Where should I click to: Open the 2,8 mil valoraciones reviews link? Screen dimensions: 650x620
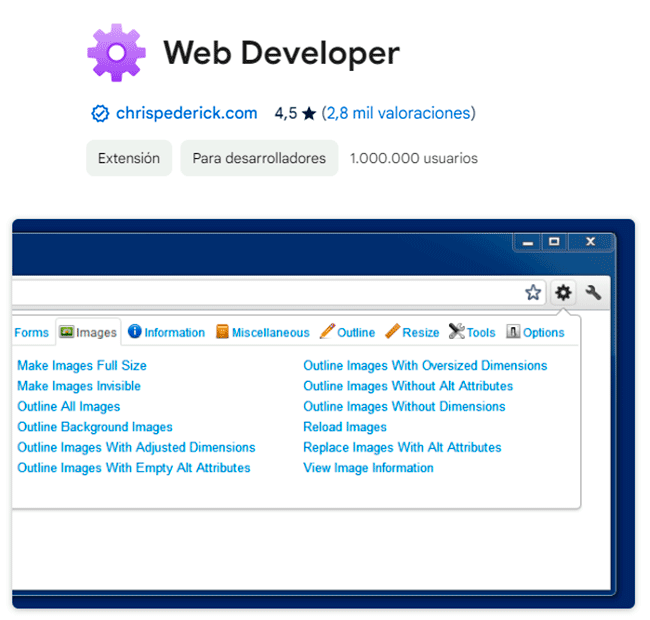click(399, 113)
